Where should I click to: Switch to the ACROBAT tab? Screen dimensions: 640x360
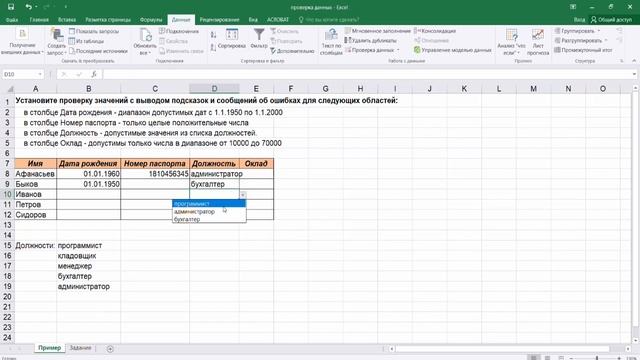coord(278,19)
